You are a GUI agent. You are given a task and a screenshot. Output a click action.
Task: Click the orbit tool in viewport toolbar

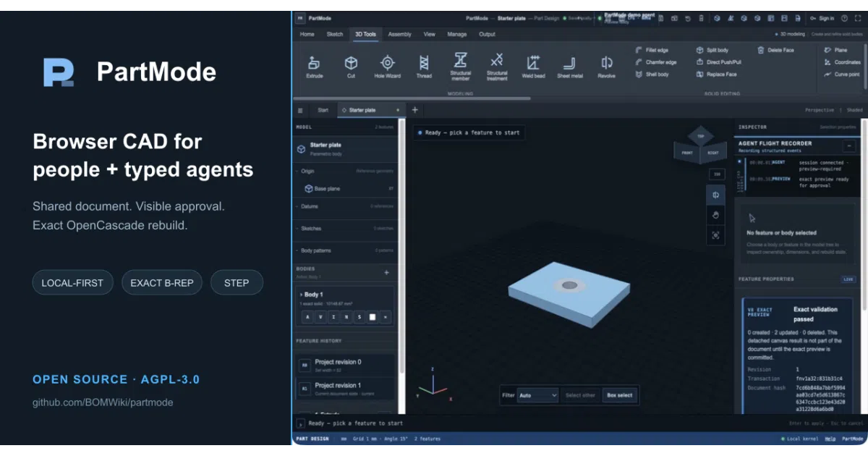pos(715,195)
